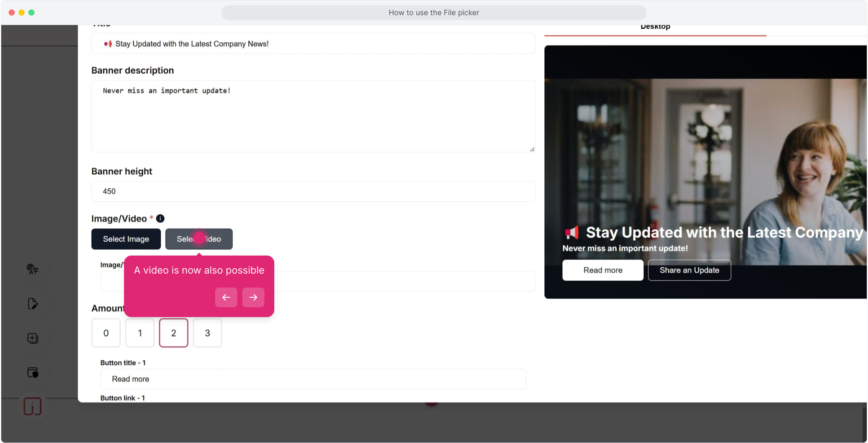This screenshot has width=868, height=443.
Task: Click the red info logo icon at sidebar bottom
Action: pos(32,406)
